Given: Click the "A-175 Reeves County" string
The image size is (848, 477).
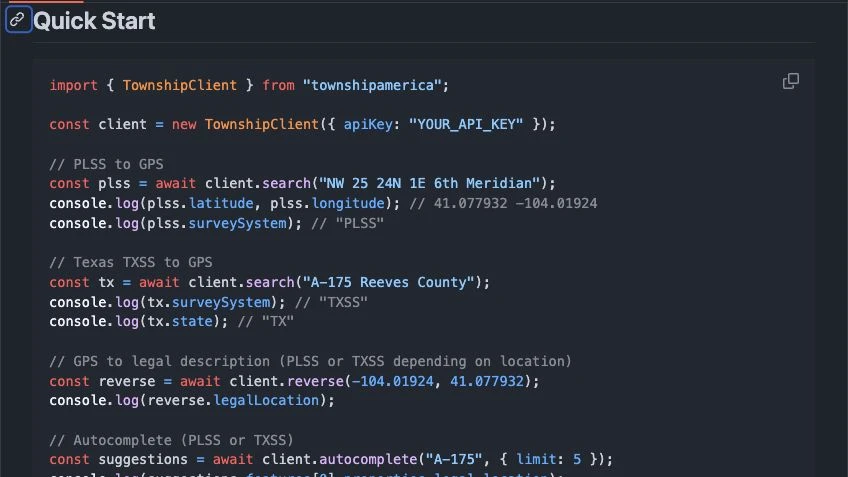Looking at the screenshot, I should [388, 282].
